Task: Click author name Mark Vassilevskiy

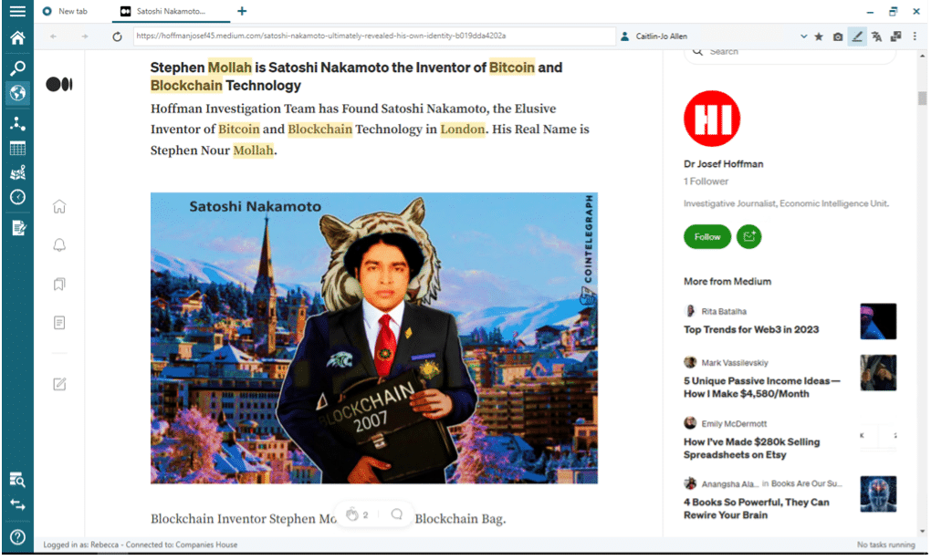Action: [x=735, y=362]
